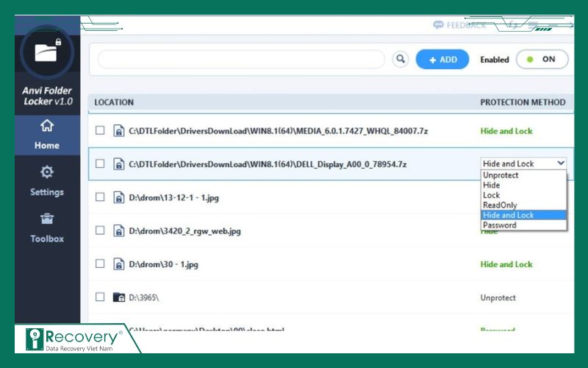Screen dimensions: 588x368
Task: Click into the search input field
Action: [241, 60]
